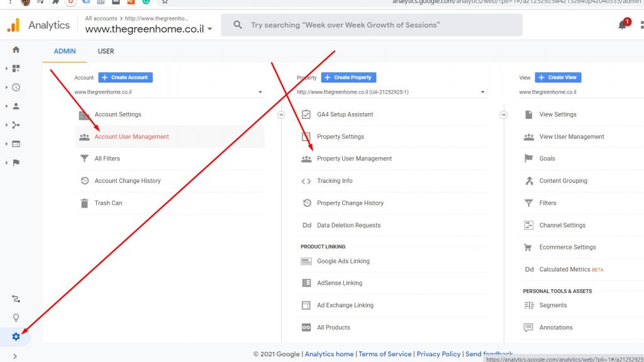Bookmark this page with the star icon
This screenshot has height=362, width=644.
[165, 2]
